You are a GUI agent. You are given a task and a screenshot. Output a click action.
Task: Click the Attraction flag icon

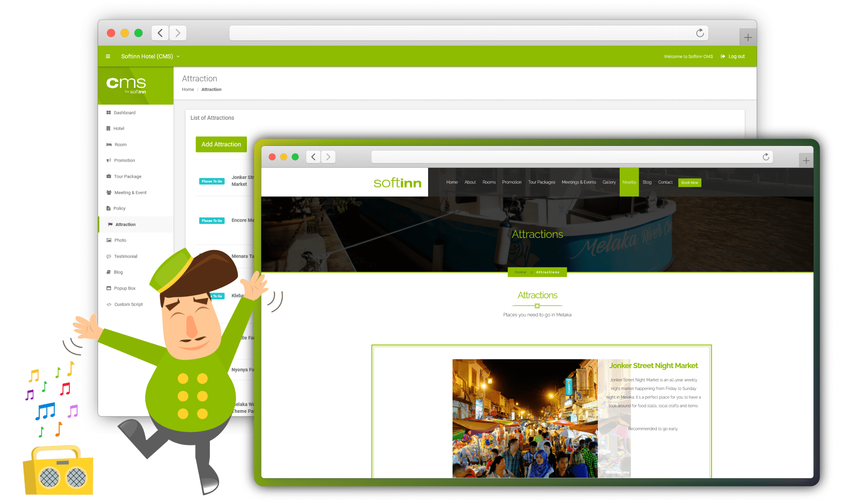110,225
